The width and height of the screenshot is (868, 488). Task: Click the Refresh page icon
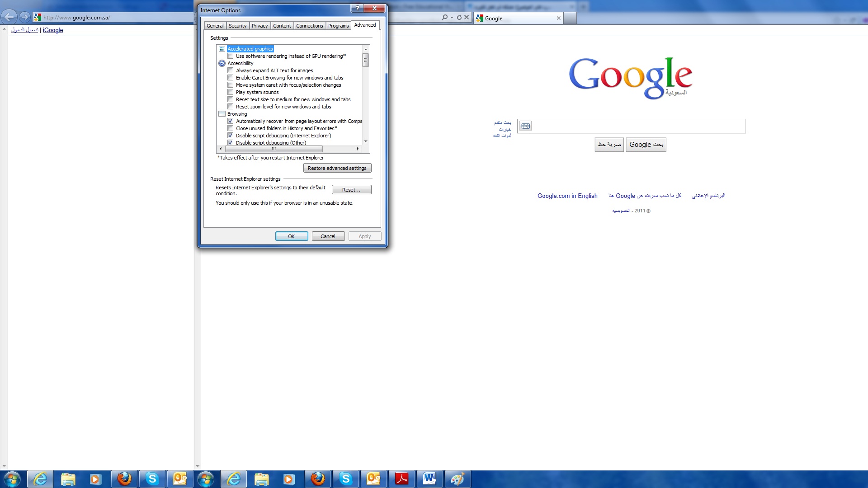point(459,18)
